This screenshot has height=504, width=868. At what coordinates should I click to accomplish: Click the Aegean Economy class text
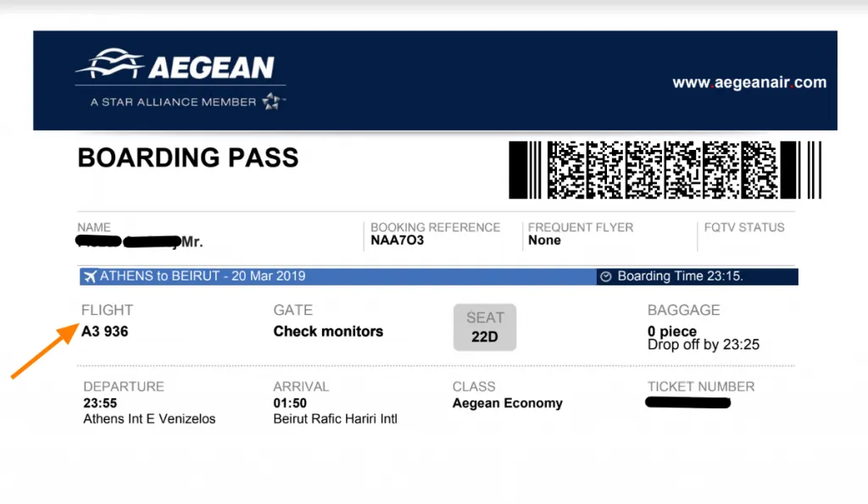coord(508,403)
